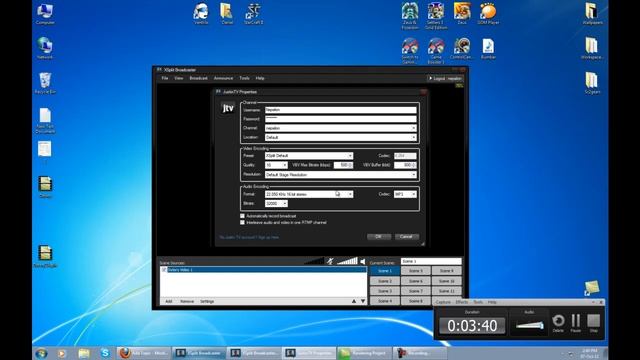640x360 pixels.
Task: Adjust the speaker volume slider
Action: 347,261
